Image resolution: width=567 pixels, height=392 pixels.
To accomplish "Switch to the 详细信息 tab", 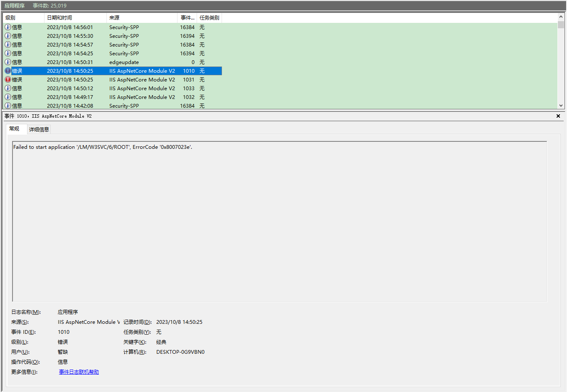I will [39, 129].
